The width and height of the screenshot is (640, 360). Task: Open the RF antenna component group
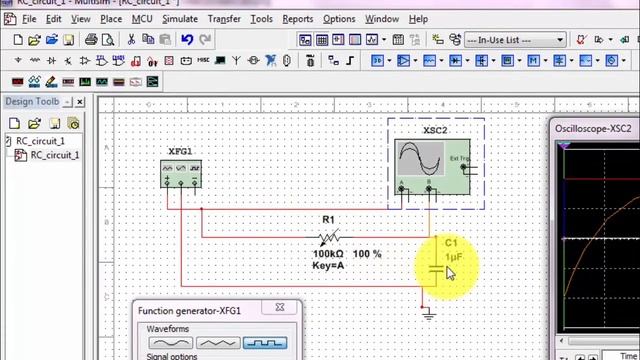(236, 61)
